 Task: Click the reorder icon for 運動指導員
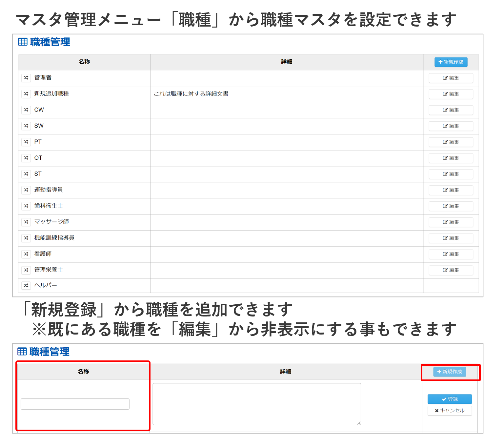pos(26,190)
